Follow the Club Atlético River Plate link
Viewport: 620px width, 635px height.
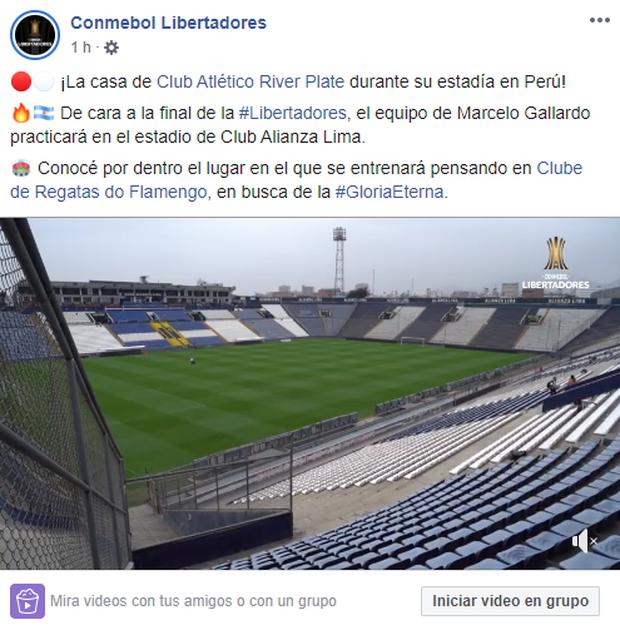[x=250, y=82]
